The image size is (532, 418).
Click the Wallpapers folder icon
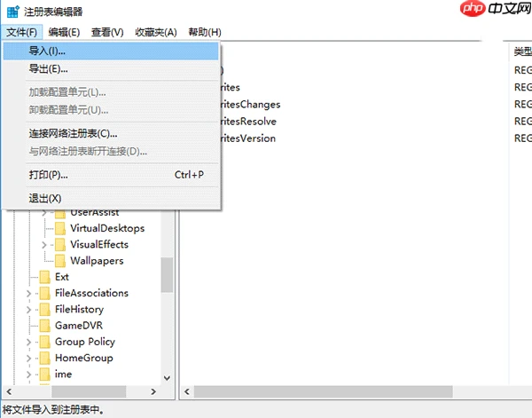[x=60, y=261]
